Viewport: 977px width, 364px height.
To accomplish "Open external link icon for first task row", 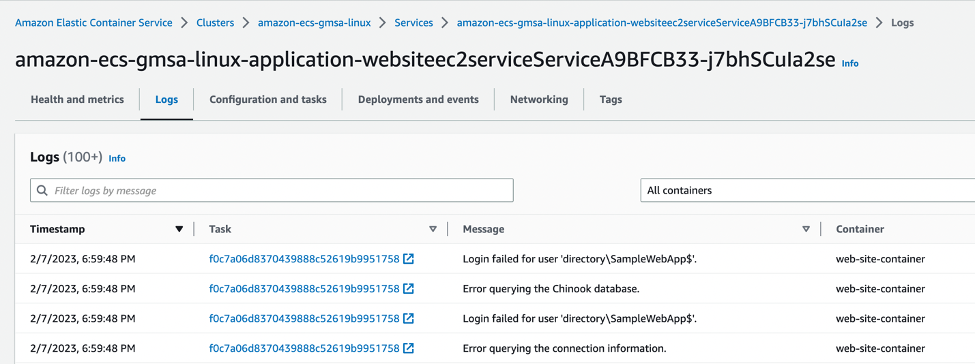I will (409, 259).
